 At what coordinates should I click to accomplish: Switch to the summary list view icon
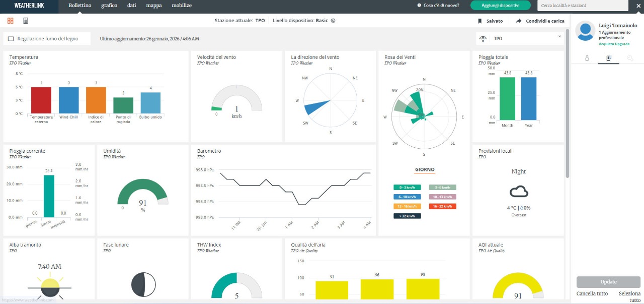point(26,21)
